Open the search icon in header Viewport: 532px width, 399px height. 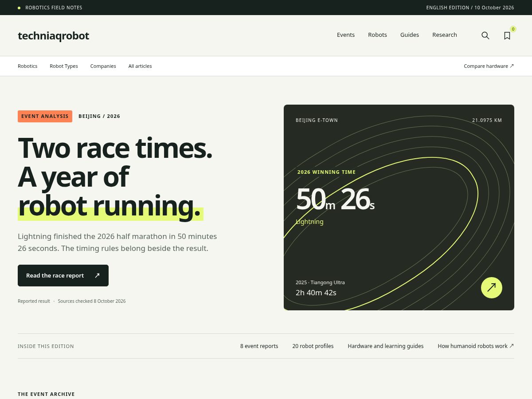tap(485, 35)
